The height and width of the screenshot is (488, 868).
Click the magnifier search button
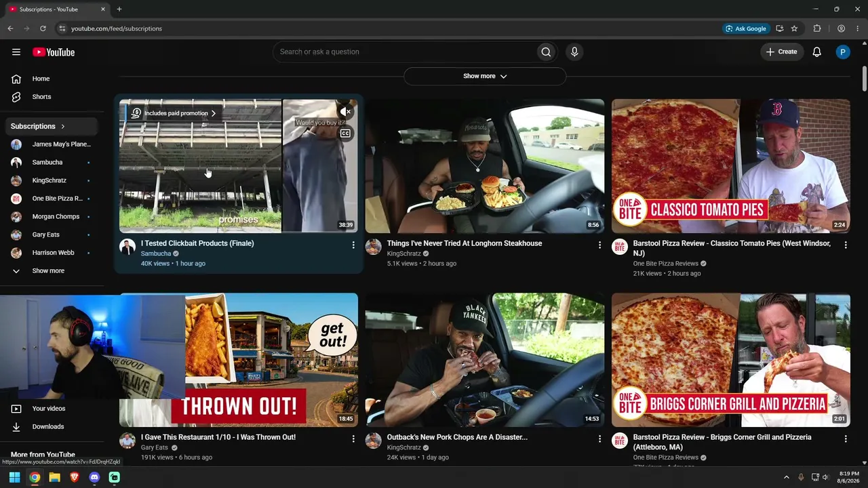[546, 52]
